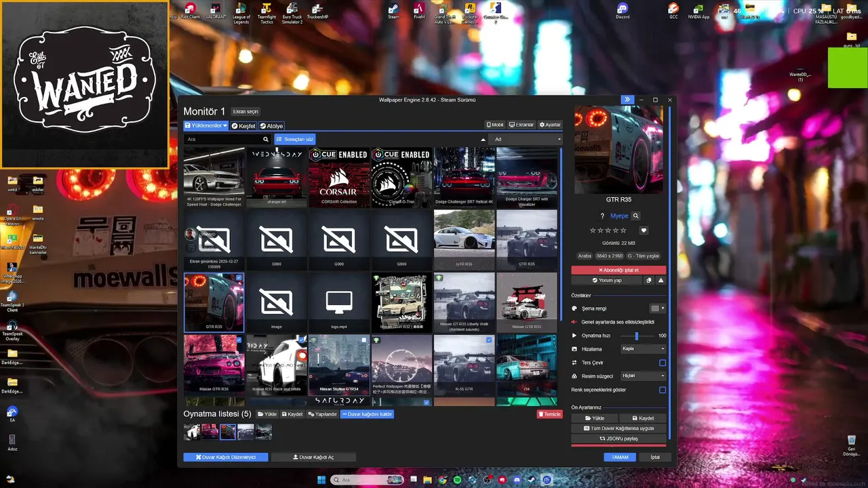Screen dimensions: 868x488
Task: Open Teamfight Tactics shortcut
Action: coord(267,13)
